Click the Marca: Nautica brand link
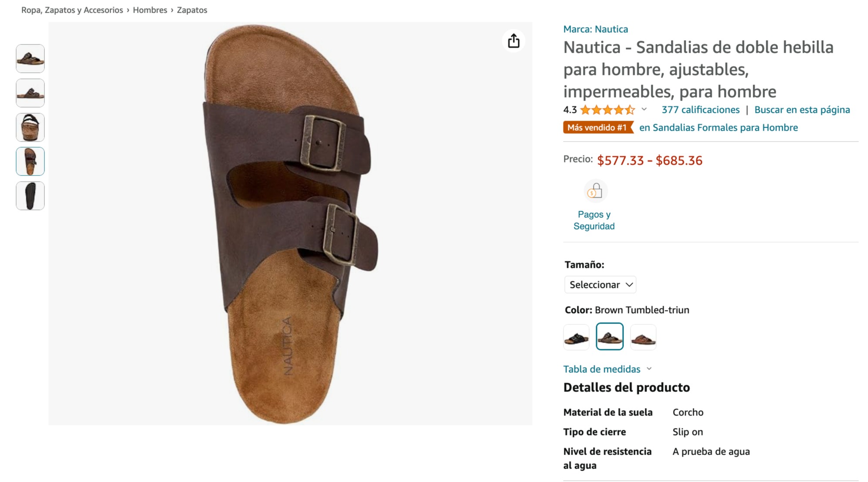Screen dimensions: 868x482 [x=595, y=29]
